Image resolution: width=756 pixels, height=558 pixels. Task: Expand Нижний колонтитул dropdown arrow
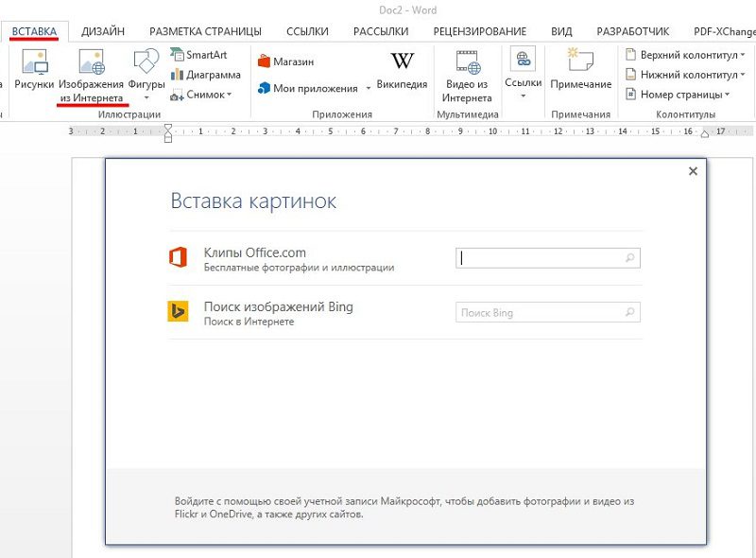click(743, 75)
